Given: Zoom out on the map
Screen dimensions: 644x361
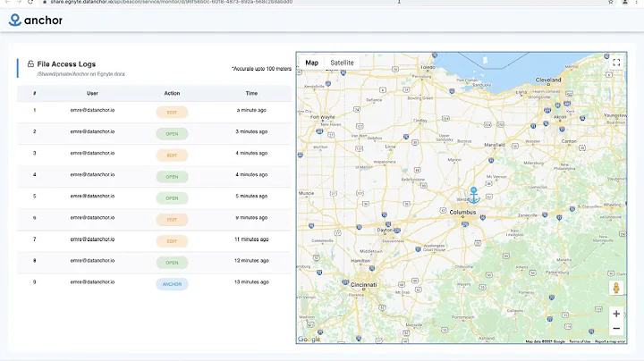Looking at the screenshot, I should (x=616, y=328).
